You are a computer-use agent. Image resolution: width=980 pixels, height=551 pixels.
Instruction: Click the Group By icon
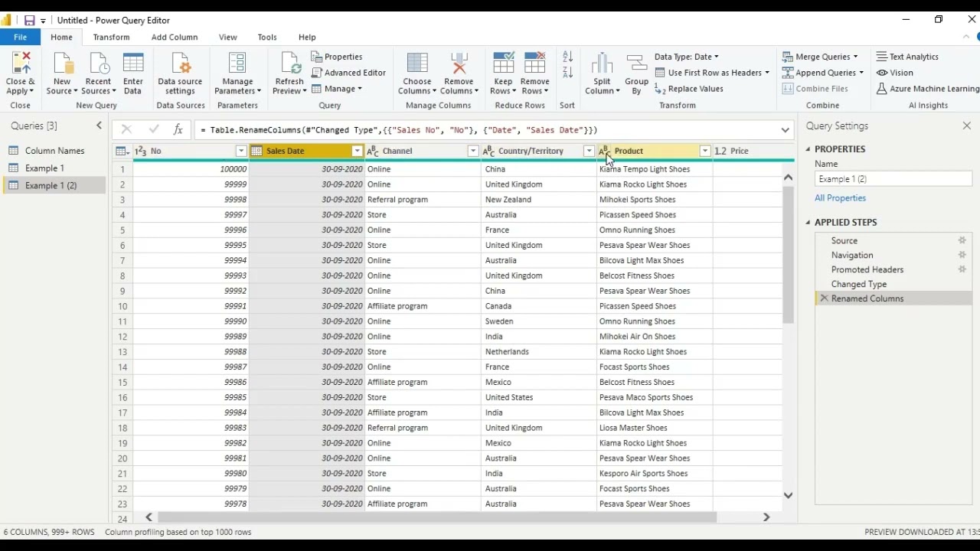coord(636,64)
